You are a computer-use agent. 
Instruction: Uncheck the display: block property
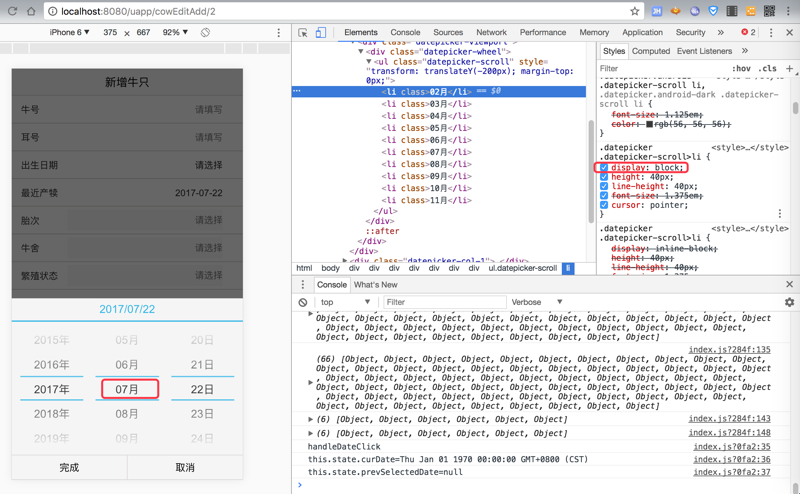(604, 168)
